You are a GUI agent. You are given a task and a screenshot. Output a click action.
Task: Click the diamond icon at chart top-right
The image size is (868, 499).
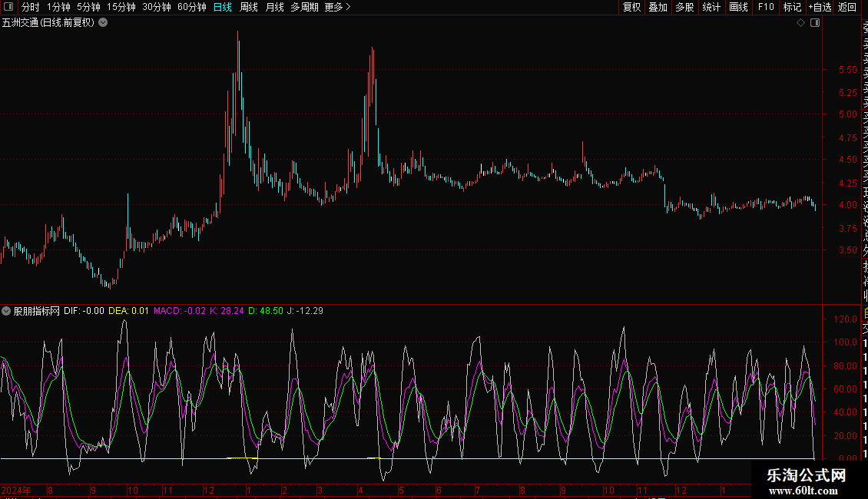tap(800, 23)
